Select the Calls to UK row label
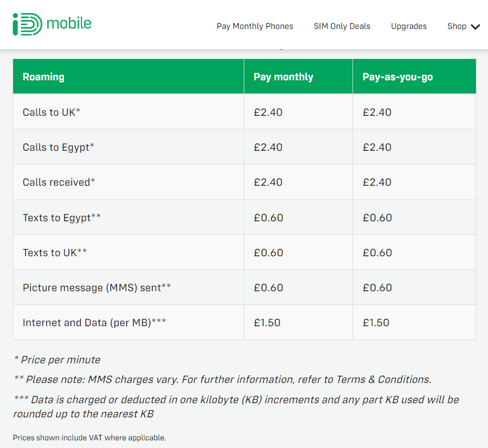Image resolution: width=488 pixels, height=448 pixels. coord(51,112)
